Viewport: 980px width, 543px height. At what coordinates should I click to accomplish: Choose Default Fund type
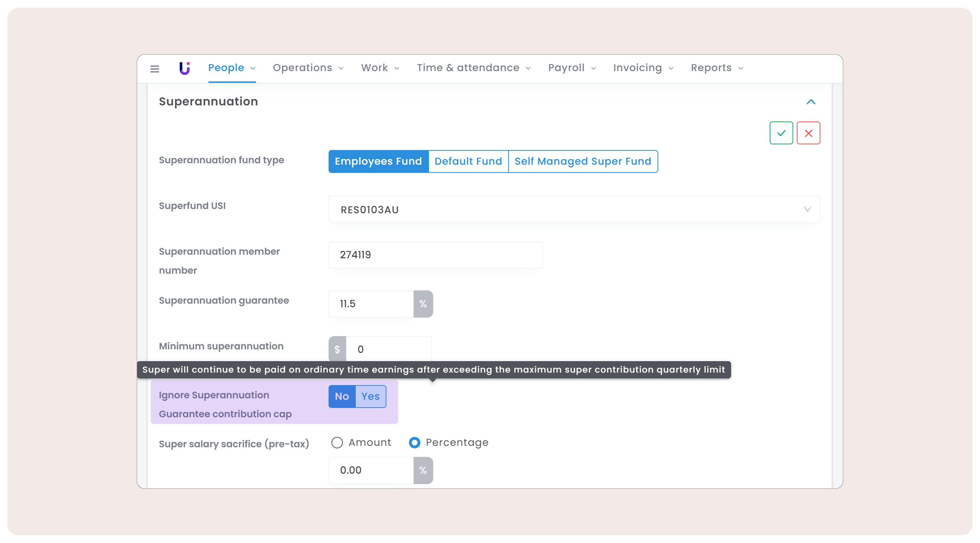[x=468, y=161]
